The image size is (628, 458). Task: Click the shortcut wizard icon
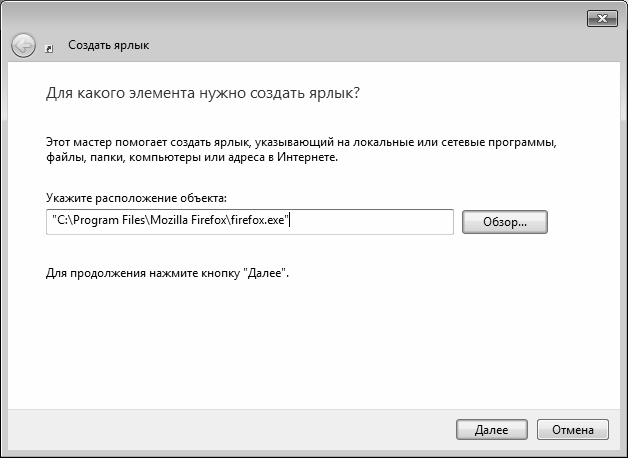50,48
